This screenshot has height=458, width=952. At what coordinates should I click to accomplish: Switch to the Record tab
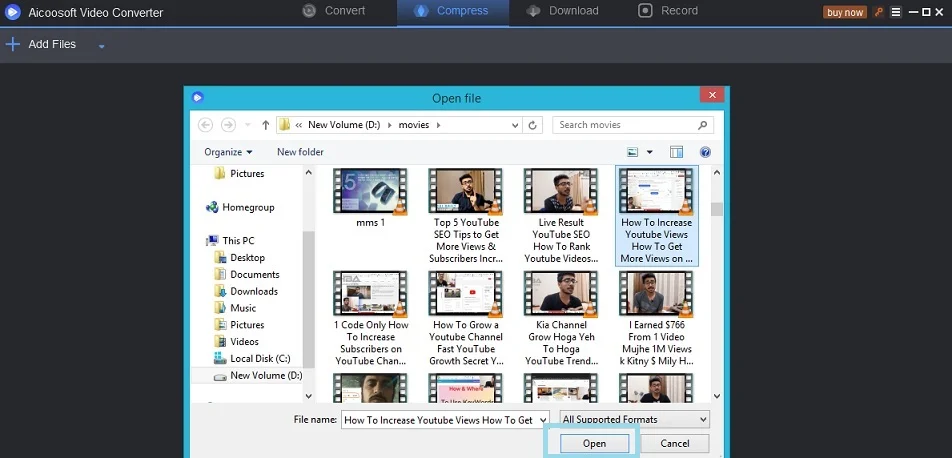[668, 11]
